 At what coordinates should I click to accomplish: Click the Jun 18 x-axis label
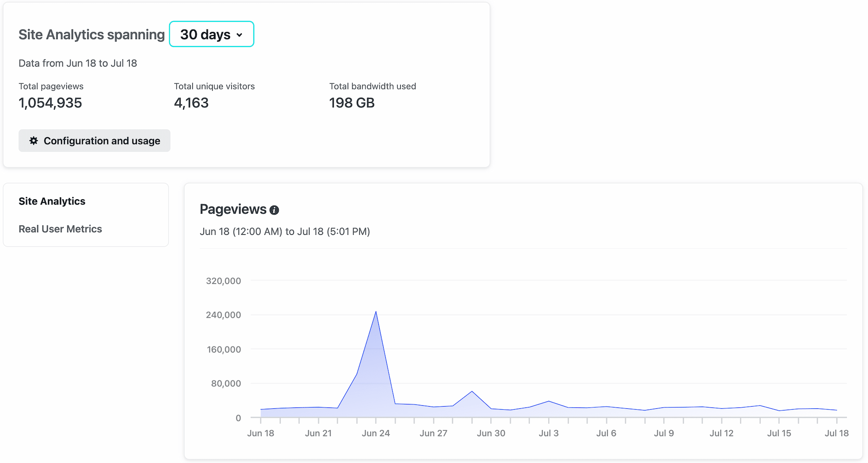coord(261,433)
